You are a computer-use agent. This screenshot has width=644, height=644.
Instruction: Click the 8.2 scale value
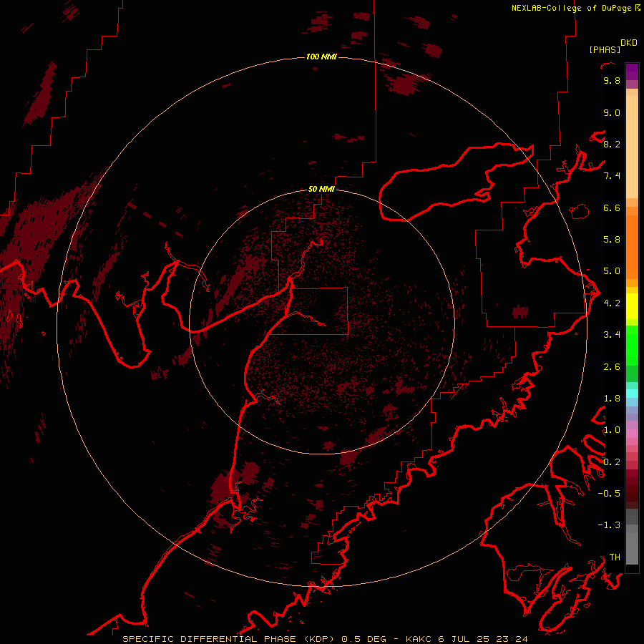tap(612, 144)
